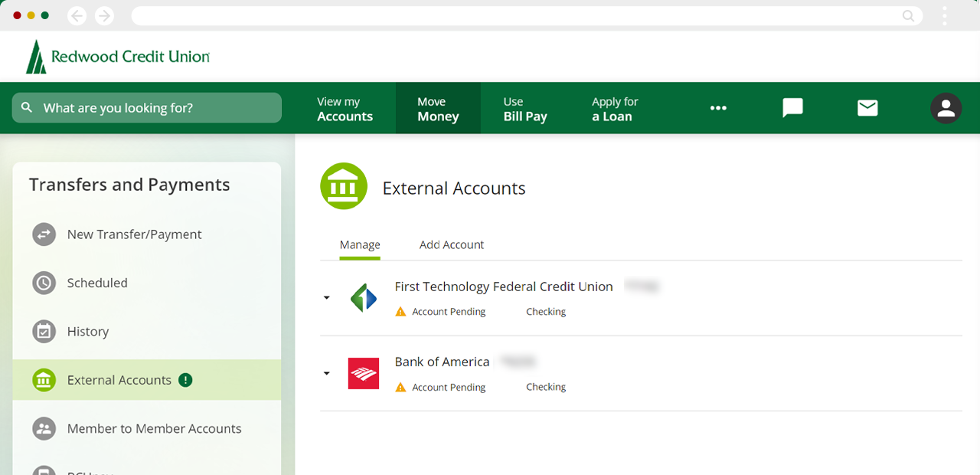Click the browser forward arrow

104,15
